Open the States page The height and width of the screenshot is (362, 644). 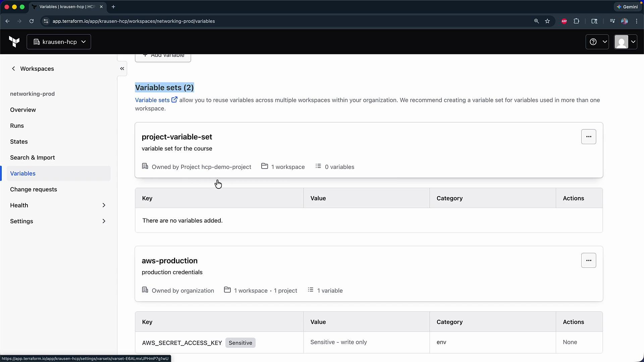pyautogui.click(x=19, y=142)
